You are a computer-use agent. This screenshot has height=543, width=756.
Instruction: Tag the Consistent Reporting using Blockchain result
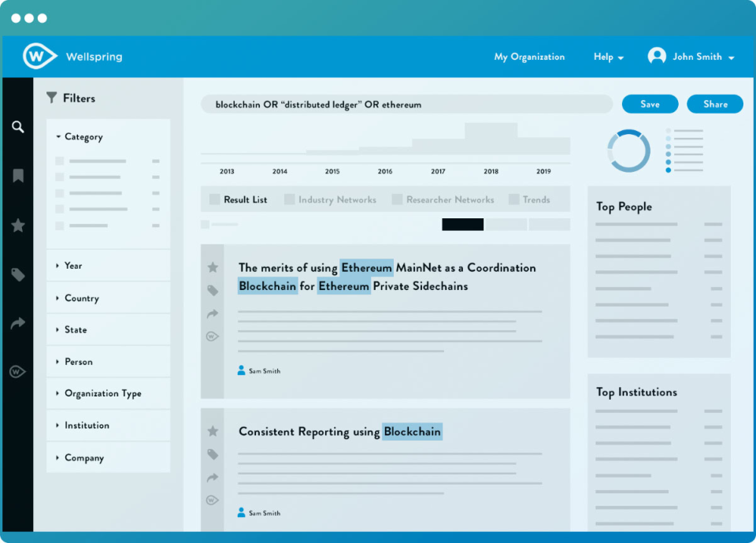(211, 454)
